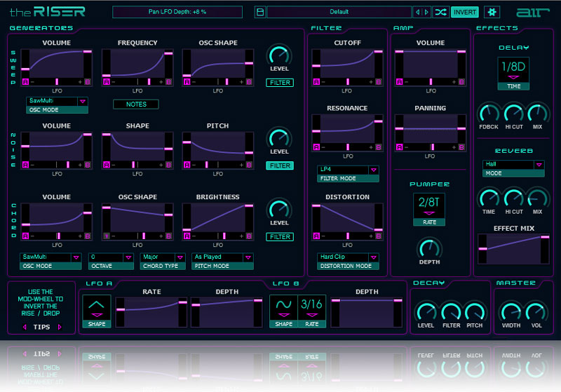Click the Sweep NOTES button
This screenshot has width=561, height=392.
135,104
